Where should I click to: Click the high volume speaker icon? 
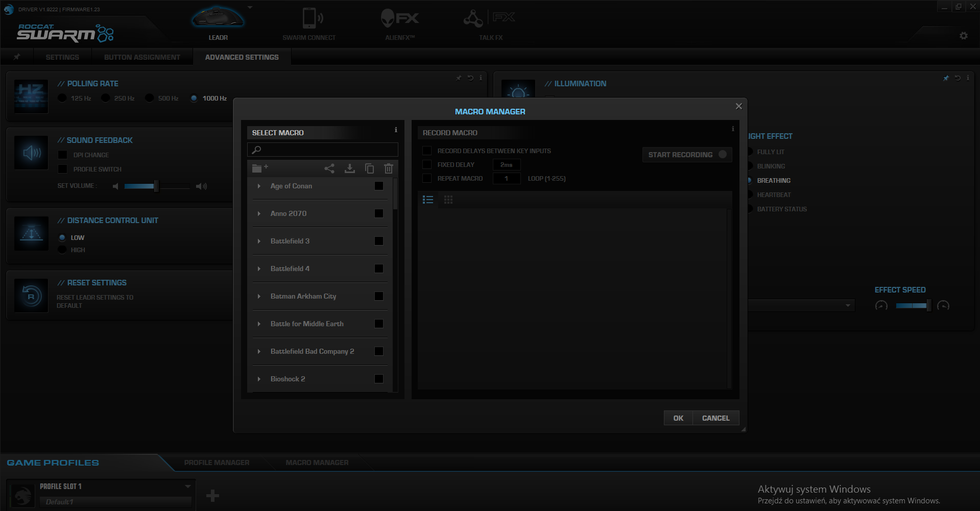click(x=202, y=186)
